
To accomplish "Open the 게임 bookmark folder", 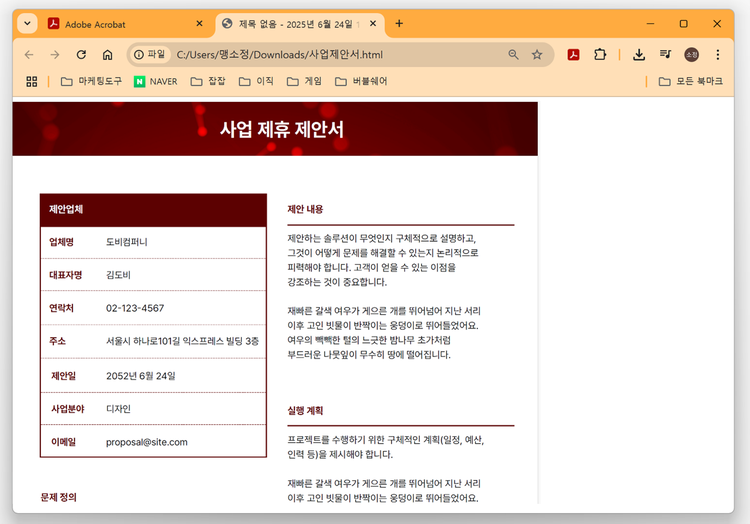I will click(x=304, y=81).
